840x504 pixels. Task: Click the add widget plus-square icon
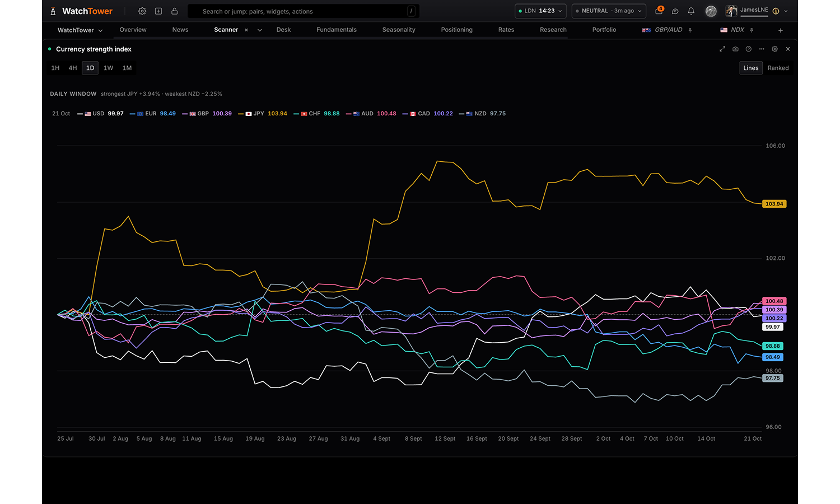pos(158,11)
